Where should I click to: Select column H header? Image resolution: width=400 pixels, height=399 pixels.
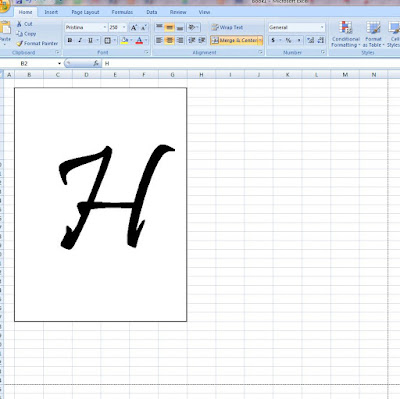(x=201, y=75)
